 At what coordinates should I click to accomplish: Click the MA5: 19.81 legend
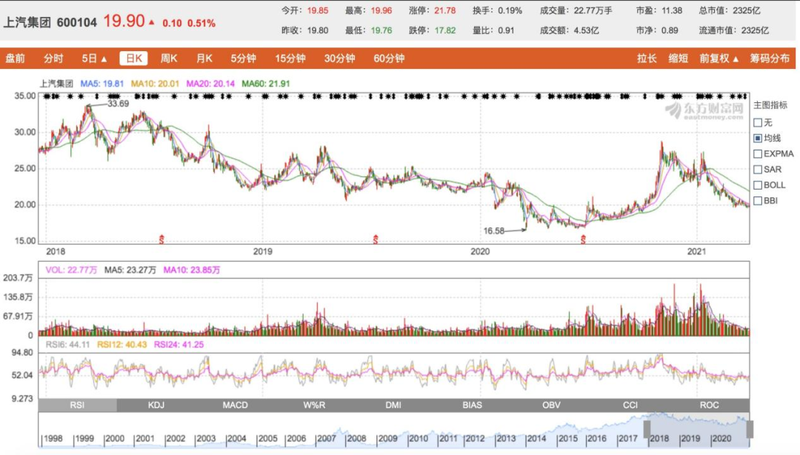pos(102,84)
